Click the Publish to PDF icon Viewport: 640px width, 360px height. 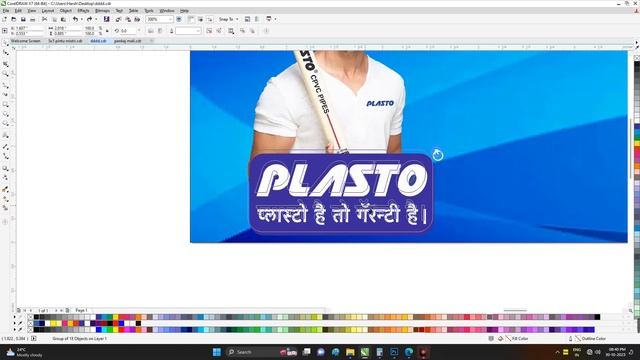(137, 19)
